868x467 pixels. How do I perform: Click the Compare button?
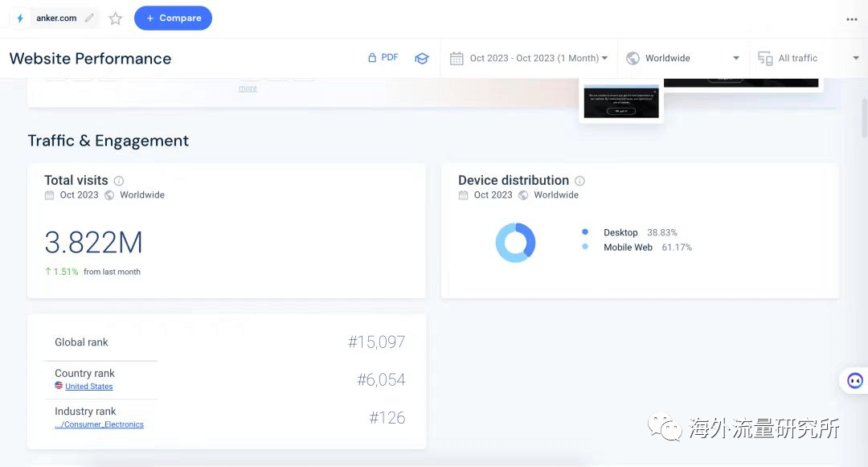coord(174,18)
